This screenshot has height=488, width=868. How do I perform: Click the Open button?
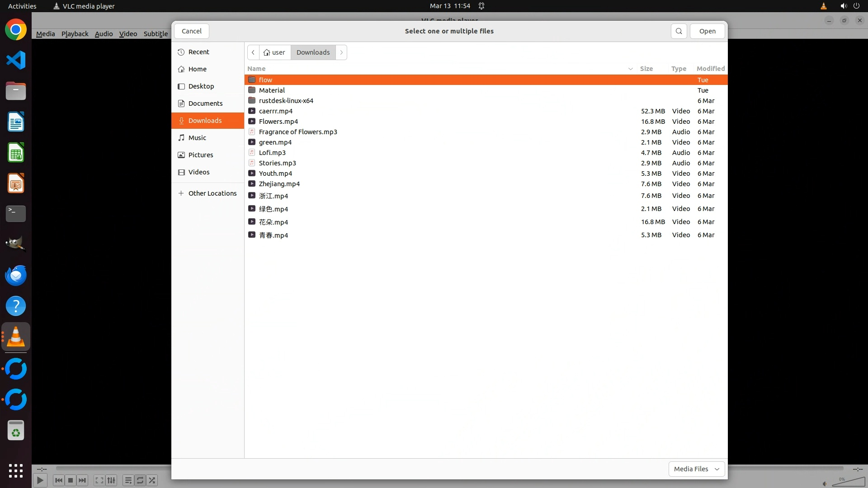707,31
